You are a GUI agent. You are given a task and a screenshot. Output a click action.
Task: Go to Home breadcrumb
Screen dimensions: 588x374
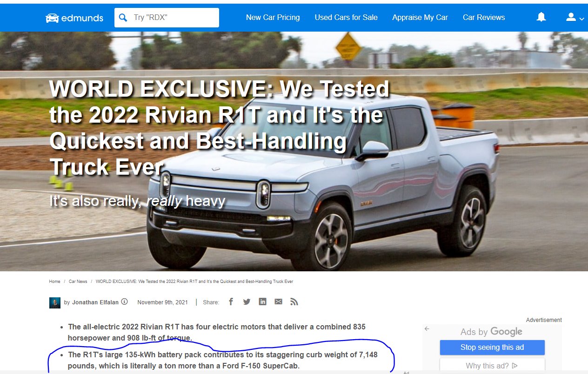[54, 282]
